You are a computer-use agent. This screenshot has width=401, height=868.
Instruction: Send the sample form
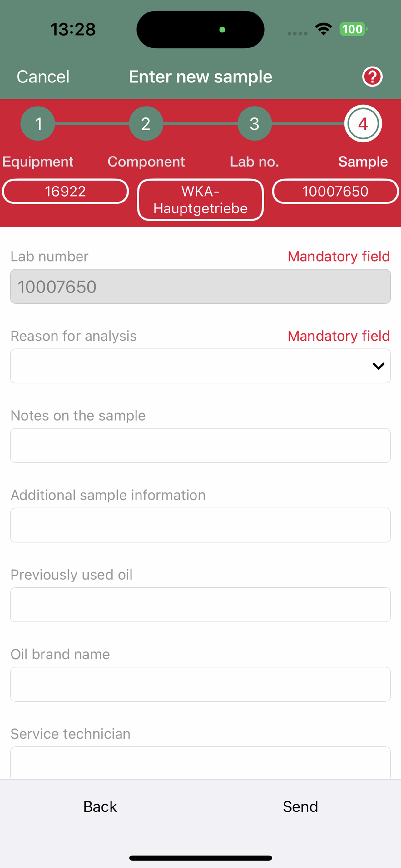(x=300, y=807)
